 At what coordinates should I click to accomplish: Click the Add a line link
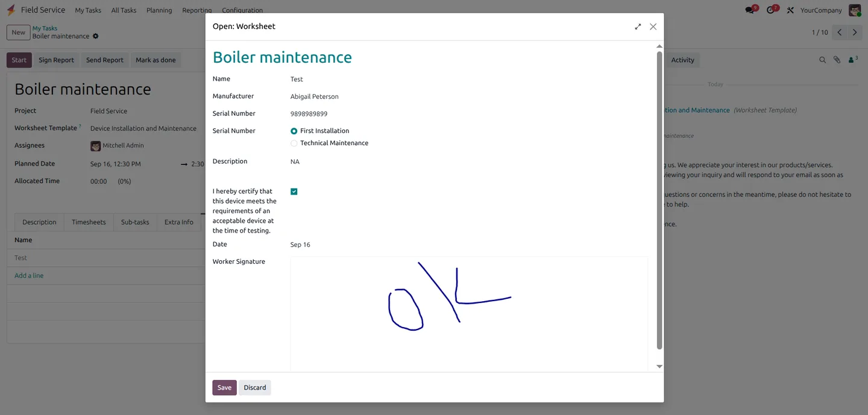(x=29, y=276)
